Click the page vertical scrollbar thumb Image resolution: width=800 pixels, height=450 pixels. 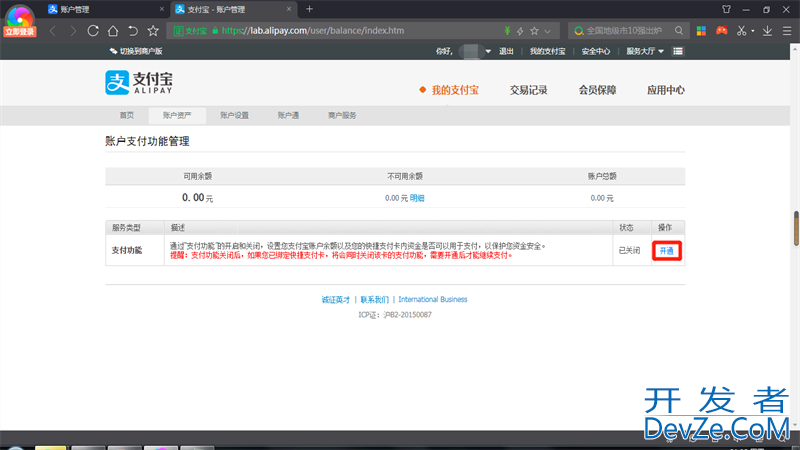point(796,228)
